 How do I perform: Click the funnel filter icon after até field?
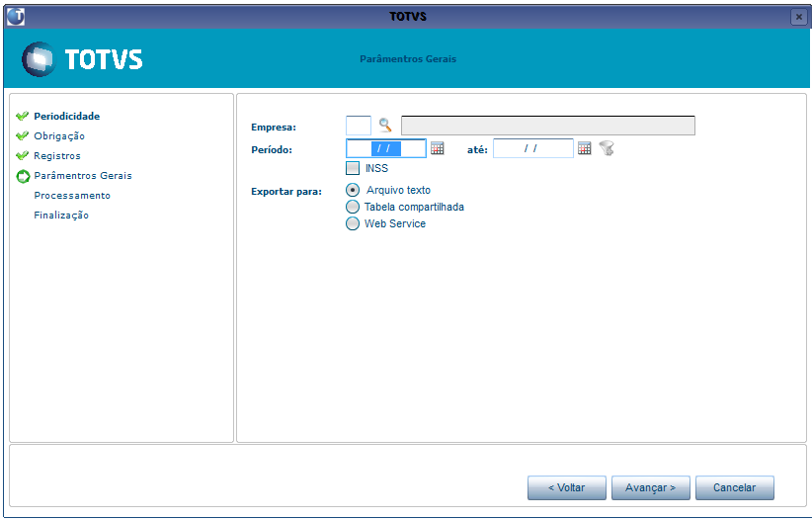607,148
